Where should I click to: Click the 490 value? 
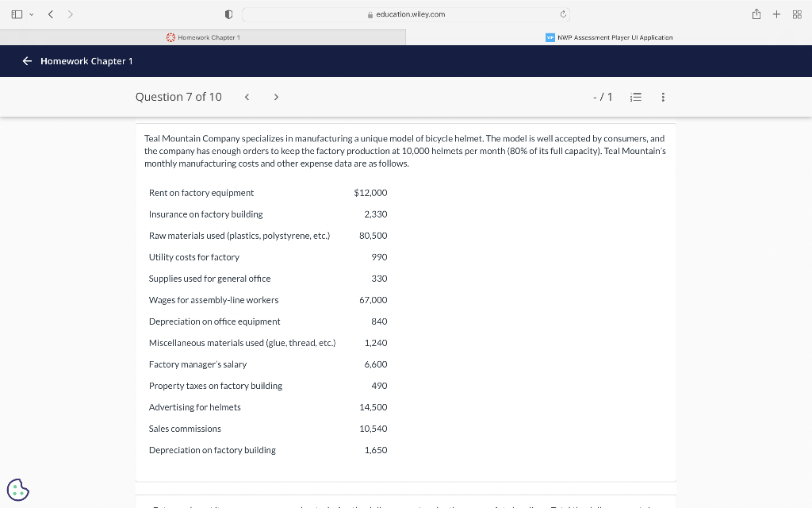coord(380,386)
